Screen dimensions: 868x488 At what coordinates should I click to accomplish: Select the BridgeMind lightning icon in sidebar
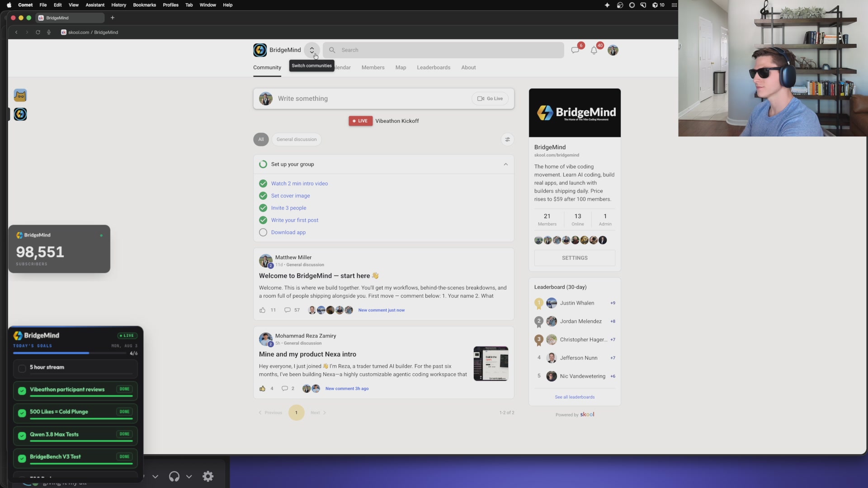point(20,114)
